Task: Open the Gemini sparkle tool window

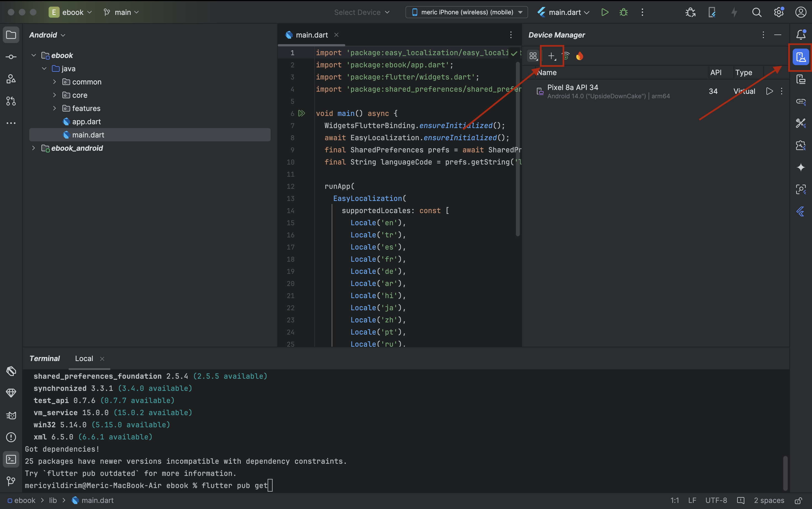Action: click(801, 167)
